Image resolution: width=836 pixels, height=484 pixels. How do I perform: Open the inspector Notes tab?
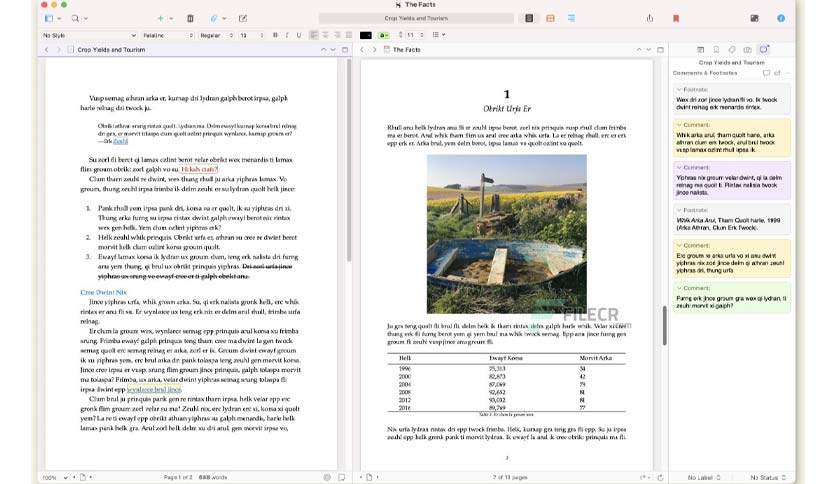pos(700,50)
